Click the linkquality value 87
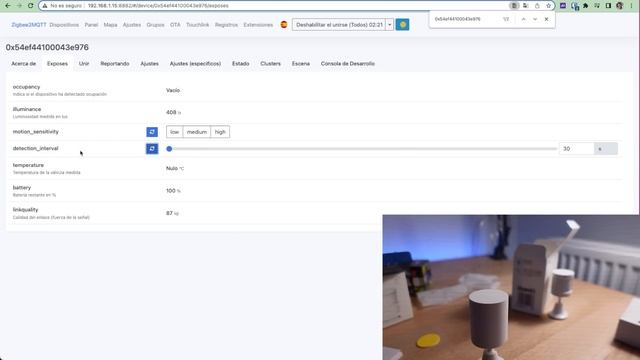The image size is (640, 360). pos(169,213)
